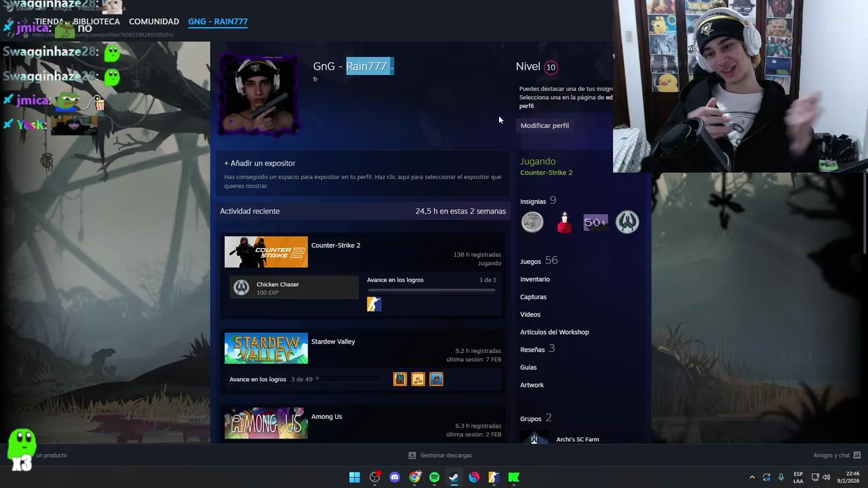Open the taskbar app with red notification dot
This screenshot has width=868, height=488.
click(x=375, y=477)
